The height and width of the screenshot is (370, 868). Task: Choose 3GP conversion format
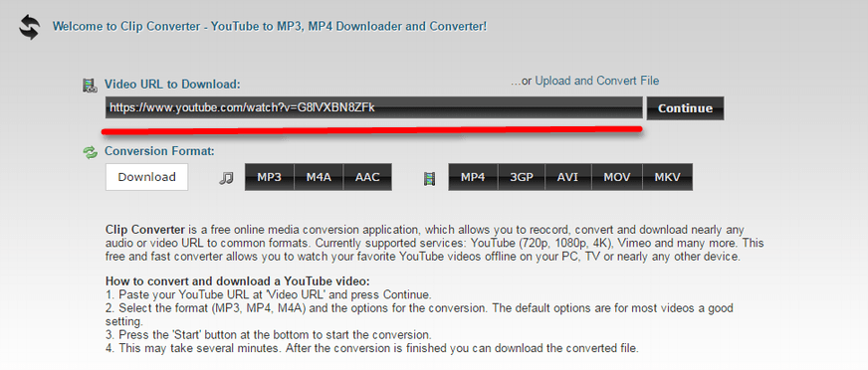tap(521, 177)
